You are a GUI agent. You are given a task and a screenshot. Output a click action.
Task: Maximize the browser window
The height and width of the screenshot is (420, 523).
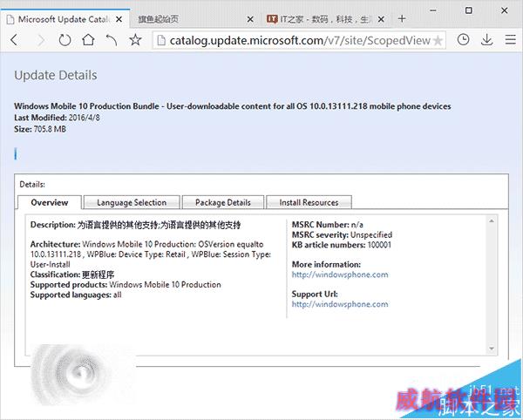(469, 10)
